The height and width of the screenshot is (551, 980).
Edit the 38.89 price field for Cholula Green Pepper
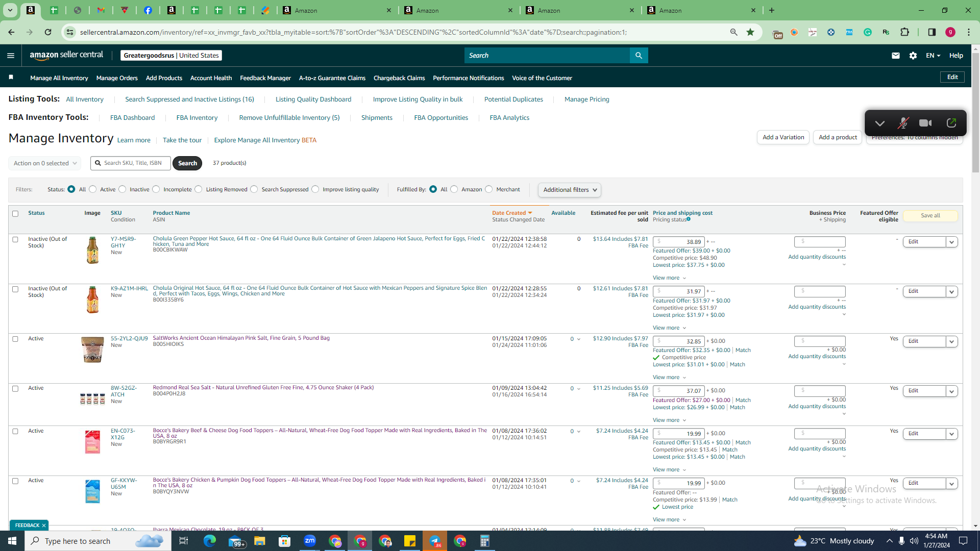(x=679, y=242)
